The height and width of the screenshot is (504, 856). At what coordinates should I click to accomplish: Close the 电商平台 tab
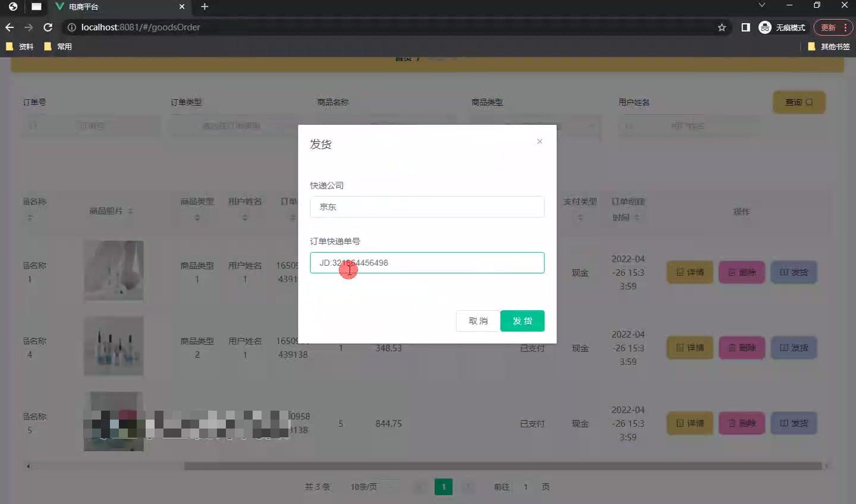(182, 7)
